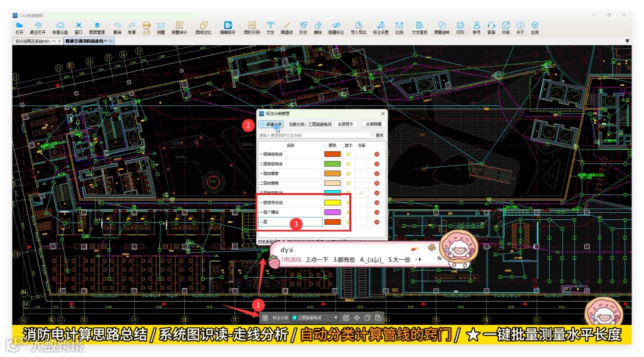Click the 一层地暖管 category name

(x=269, y=173)
